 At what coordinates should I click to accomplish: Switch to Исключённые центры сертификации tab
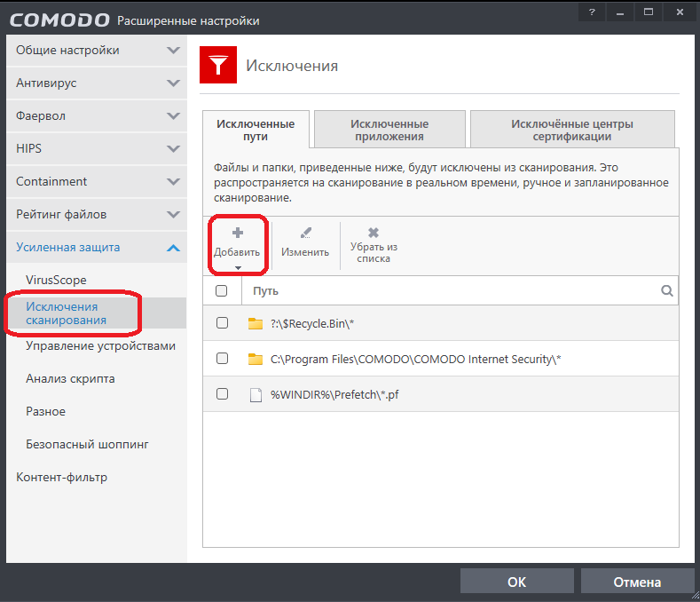click(572, 130)
